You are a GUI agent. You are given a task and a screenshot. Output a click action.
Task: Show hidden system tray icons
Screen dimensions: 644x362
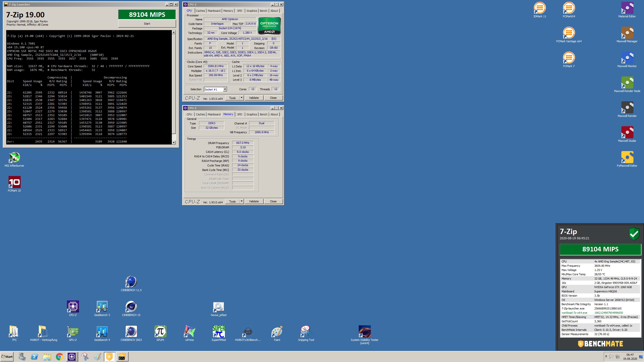tap(606, 356)
